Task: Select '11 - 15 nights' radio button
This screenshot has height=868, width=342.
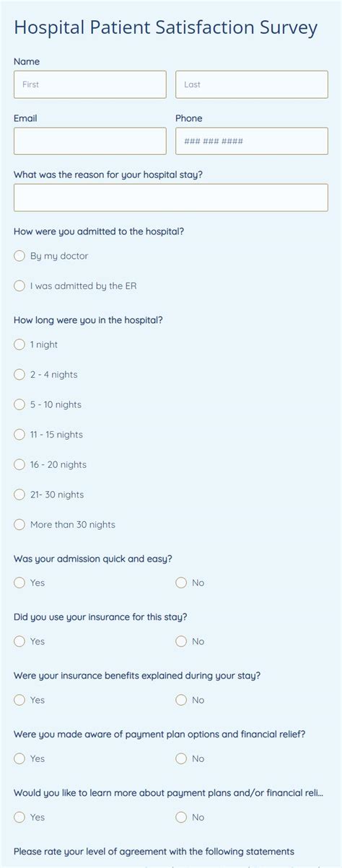Action: pyautogui.click(x=19, y=434)
